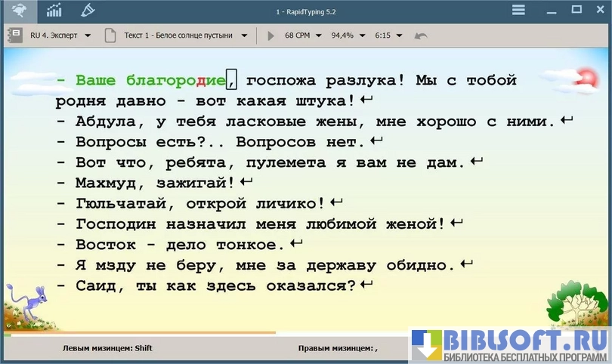612x364 pixels.
Task: Open the typing lesson tab icon
Action: click(x=20, y=11)
